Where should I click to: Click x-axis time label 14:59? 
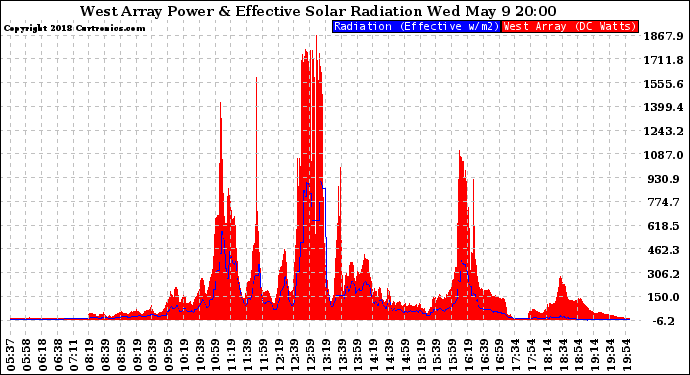point(405,355)
